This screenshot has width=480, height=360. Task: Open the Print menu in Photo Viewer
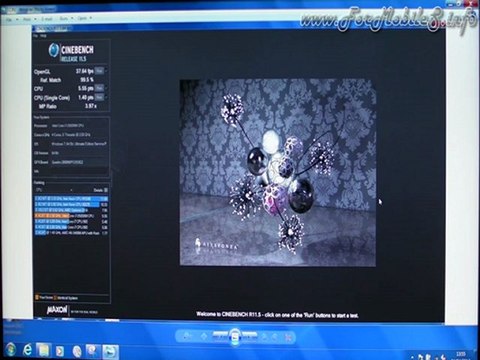[29, 19]
